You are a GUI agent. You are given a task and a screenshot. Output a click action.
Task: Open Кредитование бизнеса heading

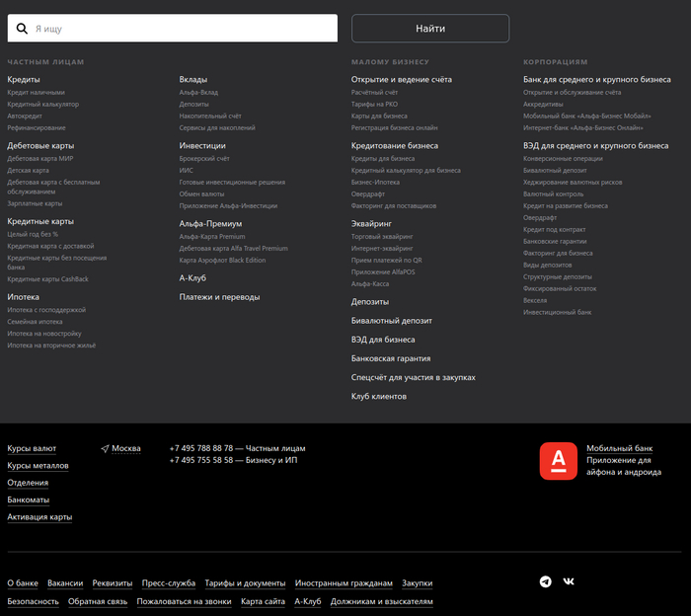395,146
